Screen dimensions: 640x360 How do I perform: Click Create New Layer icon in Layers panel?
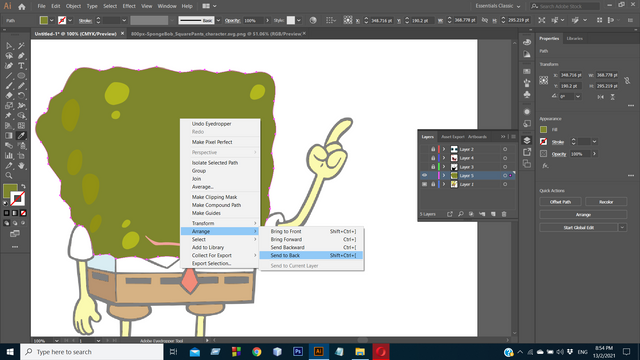(x=493, y=214)
